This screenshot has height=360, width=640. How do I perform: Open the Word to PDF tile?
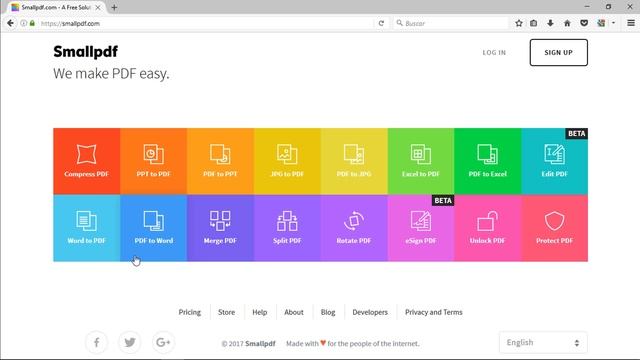(87, 228)
